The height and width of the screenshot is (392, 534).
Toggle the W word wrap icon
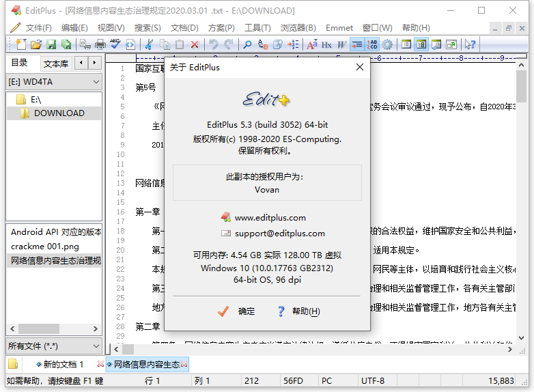pos(341,44)
